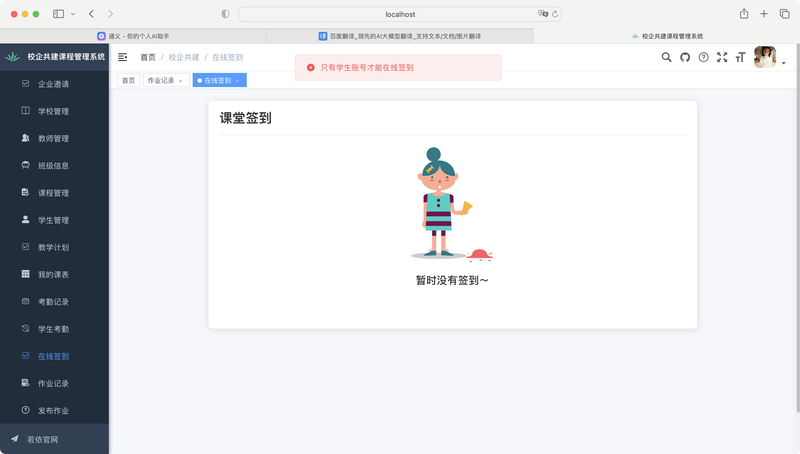Click Safari privacy shield icon
The image size is (800, 454).
point(226,14)
